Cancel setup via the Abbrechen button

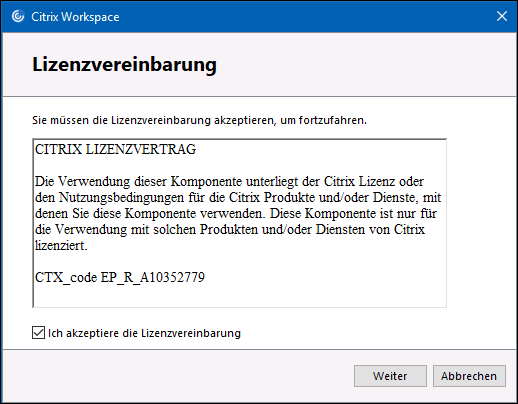469,376
